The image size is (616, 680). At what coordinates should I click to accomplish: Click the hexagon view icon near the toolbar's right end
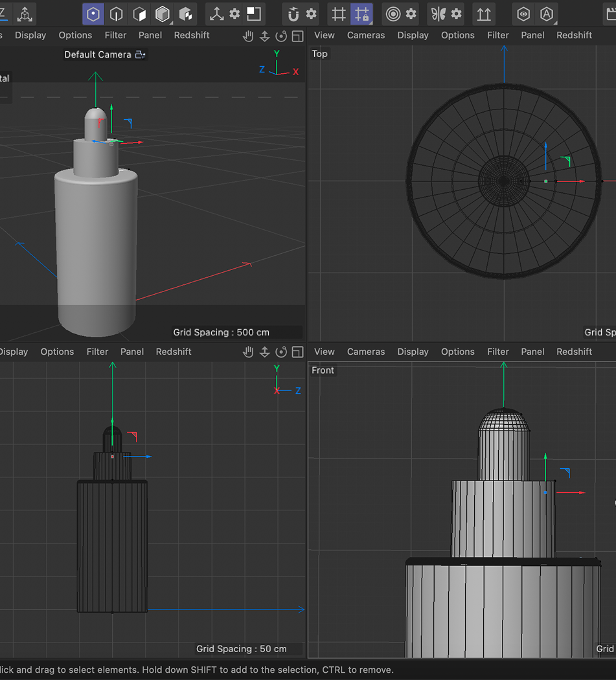pos(523,14)
